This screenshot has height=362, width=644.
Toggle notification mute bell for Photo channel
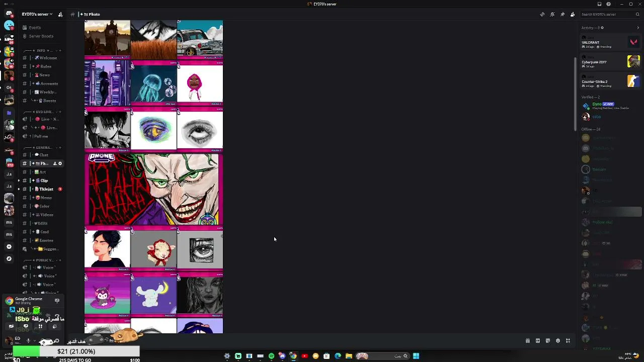(552, 14)
